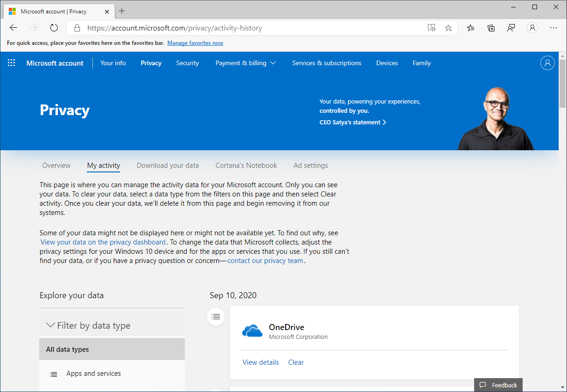This screenshot has height=392, width=567.
Task: Click the Microsoft Corporation publisher text
Action: pyautogui.click(x=298, y=337)
